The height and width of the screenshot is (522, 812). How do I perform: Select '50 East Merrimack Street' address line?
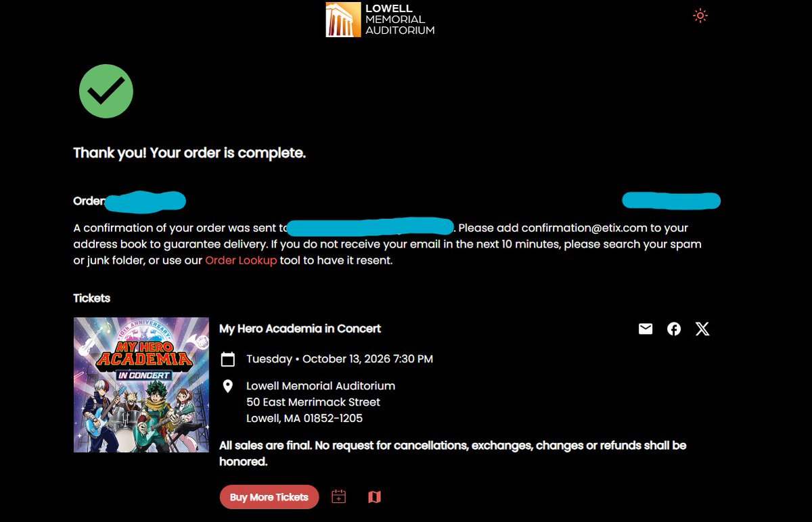[x=313, y=402]
